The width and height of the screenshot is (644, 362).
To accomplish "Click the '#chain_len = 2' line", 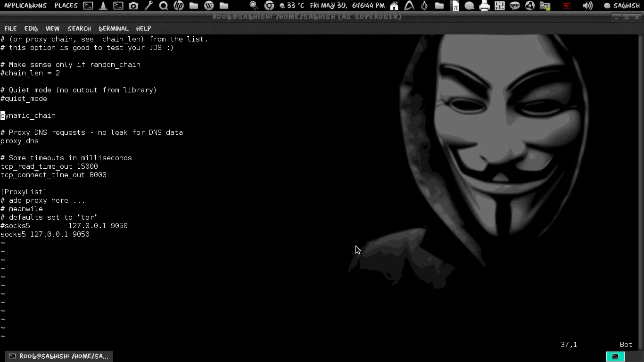I will tap(30, 73).
